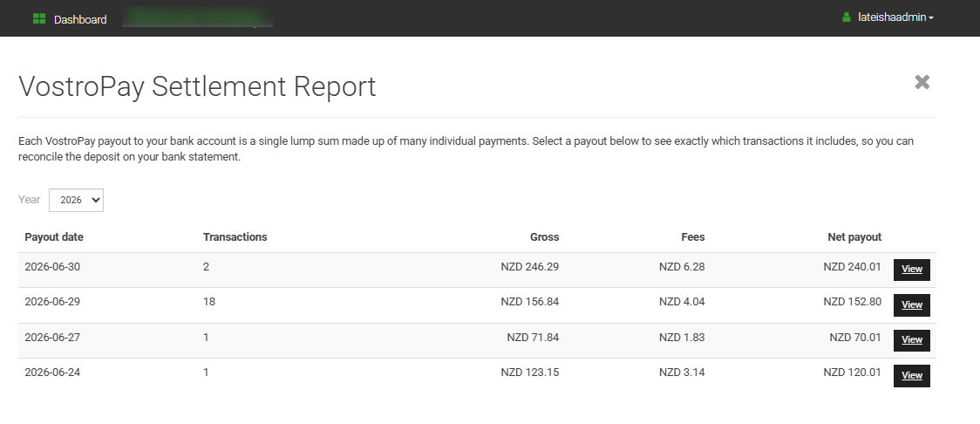Viewport: 980px width, 424px height.
Task: Click the net payout NZD 120.01
Action: point(853,373)
